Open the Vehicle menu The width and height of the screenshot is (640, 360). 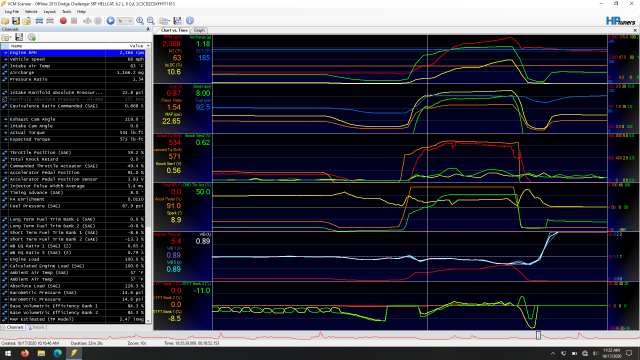tap(31, 12)
